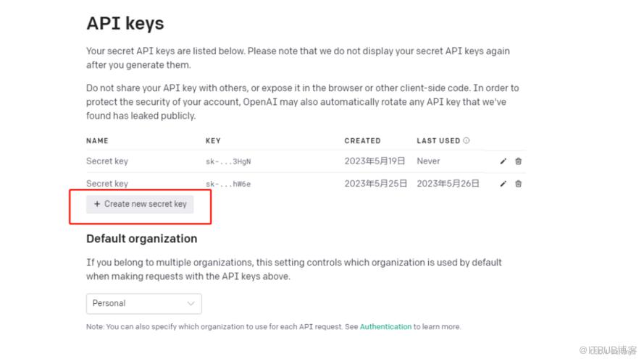Open the Authentication documentation link
The width and height of the screenshot is (644, 361).
(x=385, y=327)
